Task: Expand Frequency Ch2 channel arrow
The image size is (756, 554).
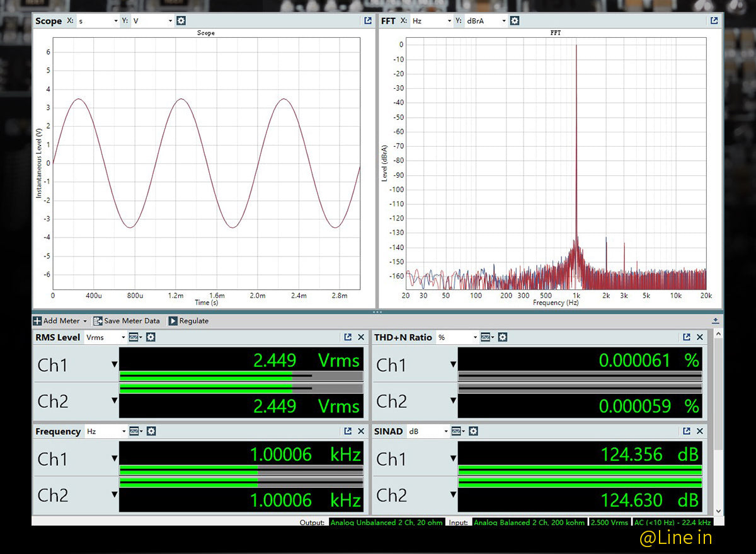Action: (114, 493)
